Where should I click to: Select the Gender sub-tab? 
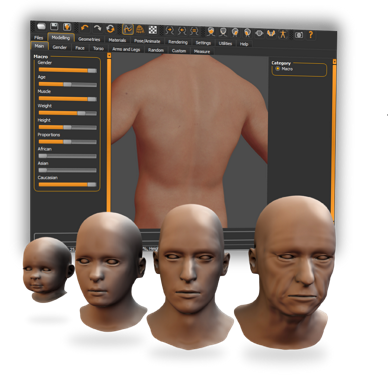(60, 47)
